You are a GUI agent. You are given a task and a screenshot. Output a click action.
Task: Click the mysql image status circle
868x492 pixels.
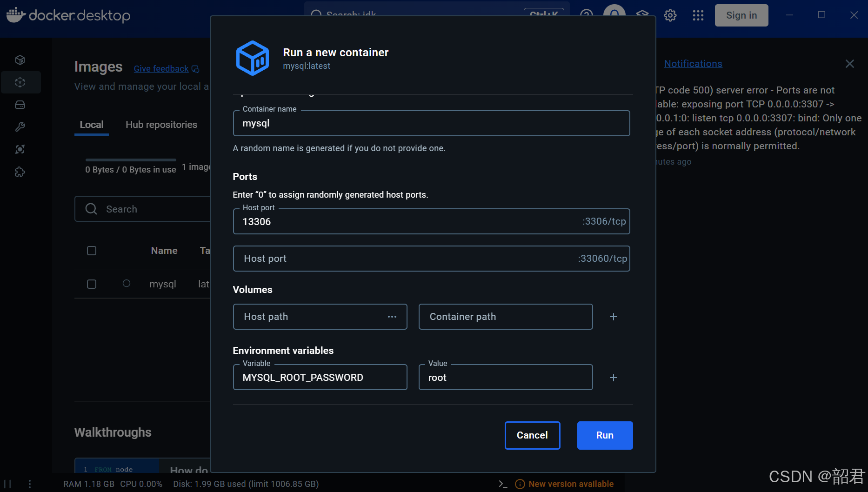[127, 283]
